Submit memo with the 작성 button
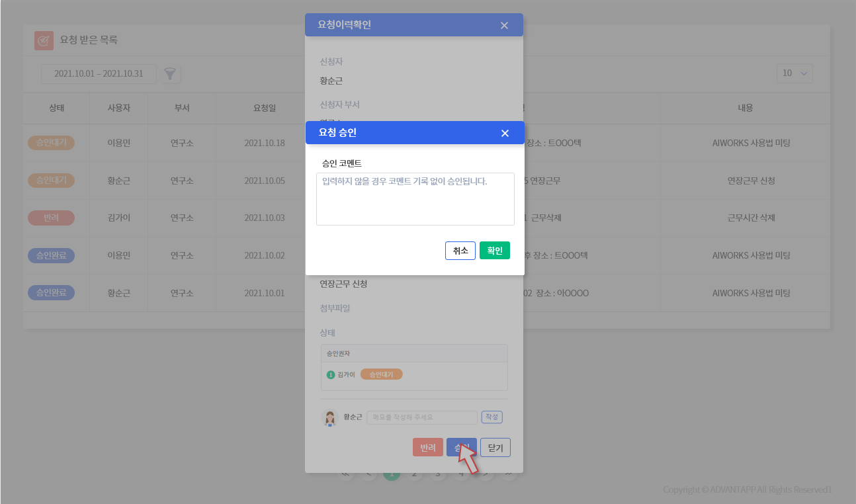The height and width of the screenshot is (504, 856). click(x=492, y=417)
